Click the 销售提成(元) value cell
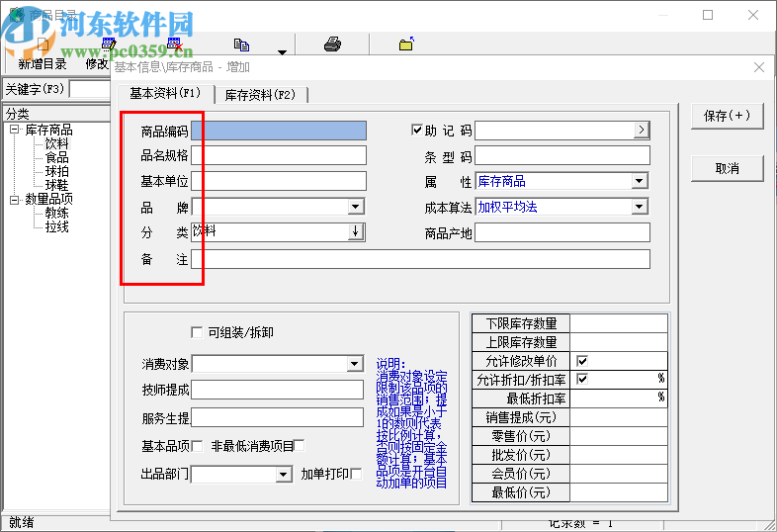Screen dimensions: 777x532 pos(619,417)
